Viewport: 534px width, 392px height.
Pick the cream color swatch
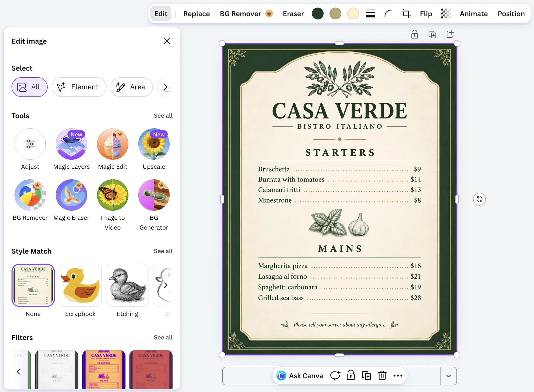pyautogui.click(x=353, y=14)
